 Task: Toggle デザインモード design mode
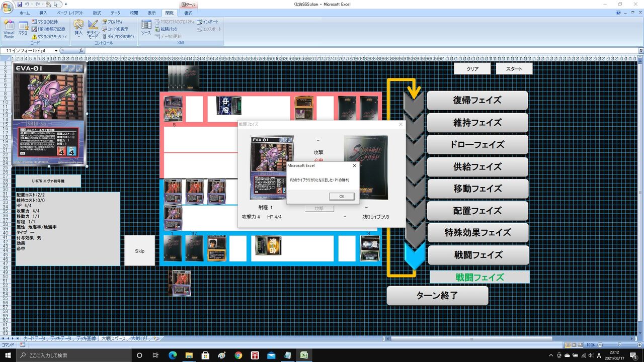click(x=93, y=30)
